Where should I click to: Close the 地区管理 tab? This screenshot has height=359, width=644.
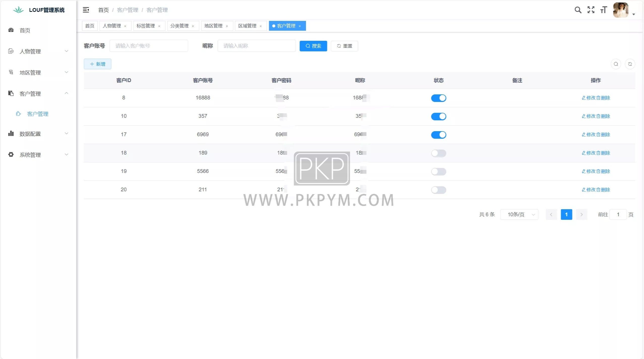(227, 26)
